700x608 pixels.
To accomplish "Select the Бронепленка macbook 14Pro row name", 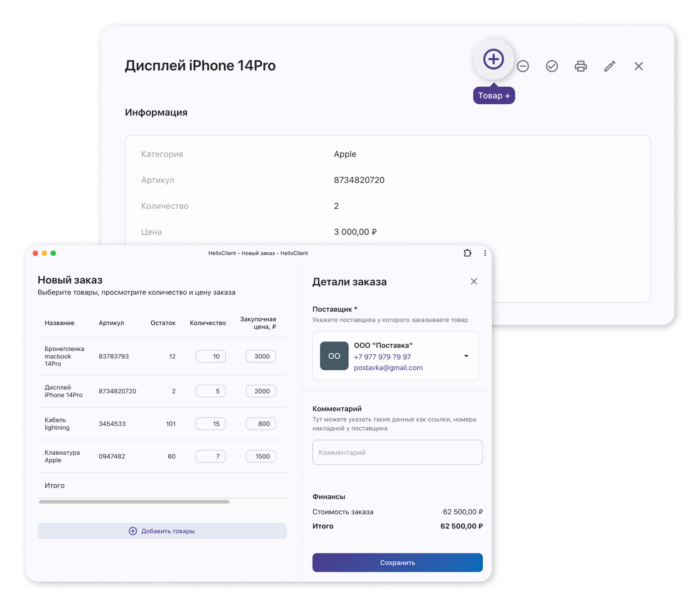I will pyautogui.click(x=64, y=356).
